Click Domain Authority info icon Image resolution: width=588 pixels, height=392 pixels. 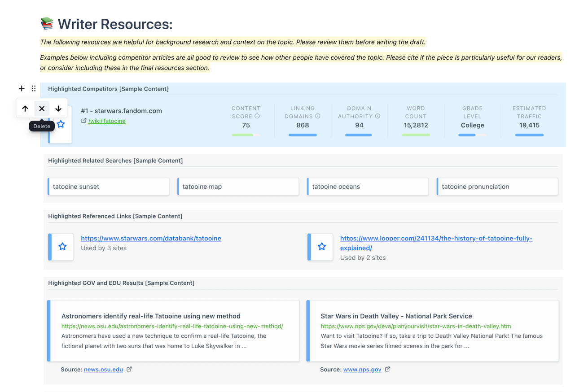pos(377,116)
